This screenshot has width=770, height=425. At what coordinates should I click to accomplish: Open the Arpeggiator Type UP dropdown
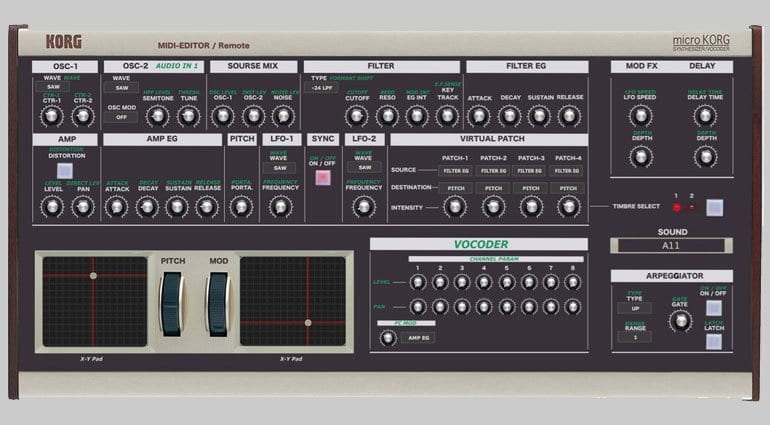click(635, 309)
